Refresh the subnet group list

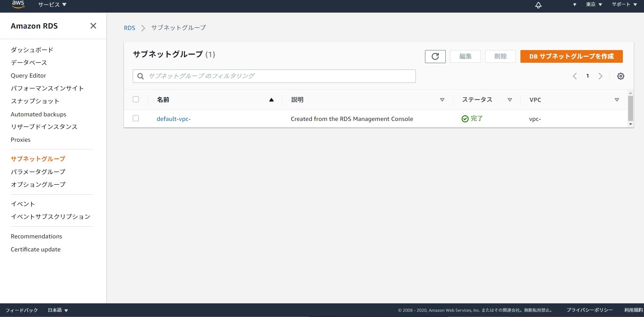(x=435, y=56)
